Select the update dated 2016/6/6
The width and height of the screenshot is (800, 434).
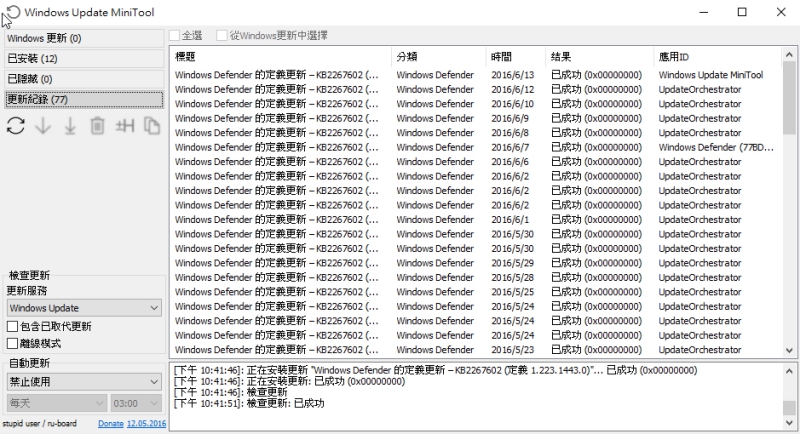476,162
